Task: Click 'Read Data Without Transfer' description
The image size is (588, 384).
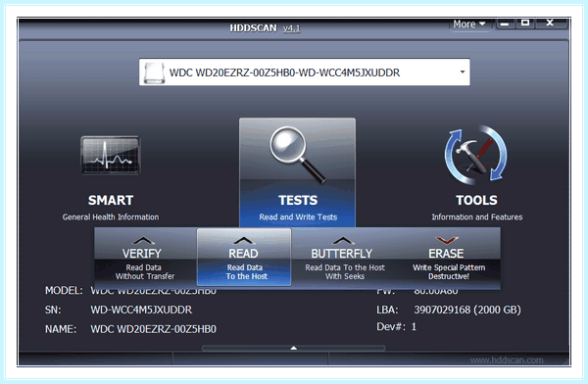Action: click(145, 272)
